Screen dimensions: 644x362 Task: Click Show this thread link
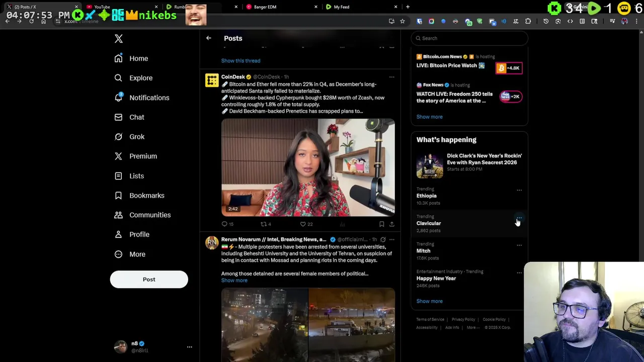point(240,61)
